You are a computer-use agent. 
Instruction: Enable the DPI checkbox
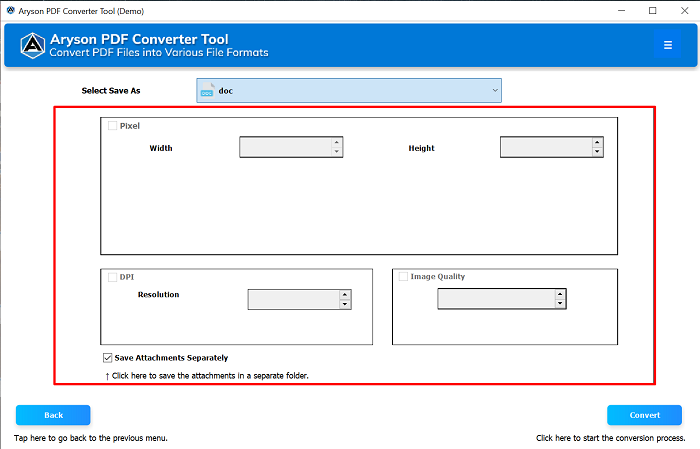tap(112, 277)
